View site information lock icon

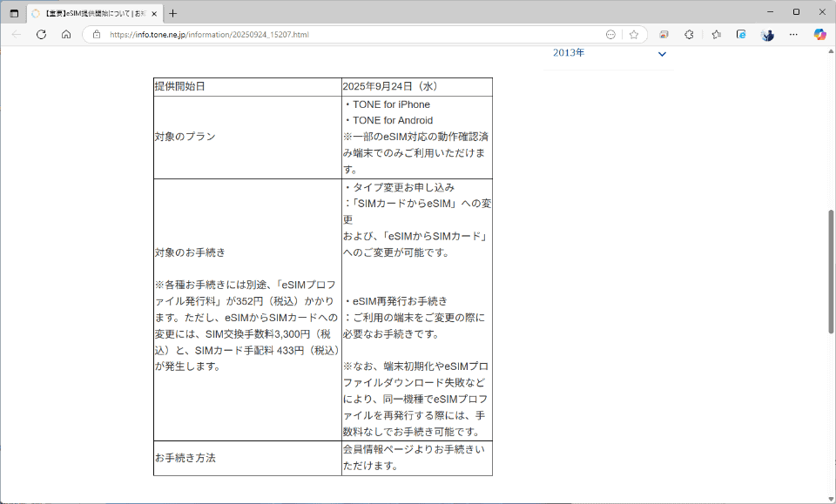(x=97, y=35)
